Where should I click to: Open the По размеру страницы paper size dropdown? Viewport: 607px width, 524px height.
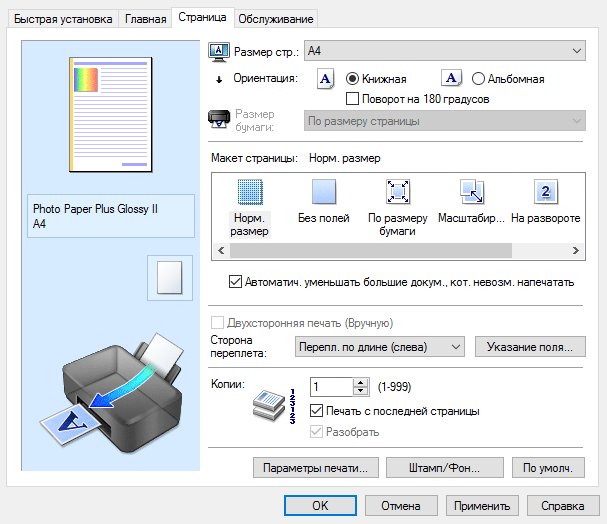point(445,121)
